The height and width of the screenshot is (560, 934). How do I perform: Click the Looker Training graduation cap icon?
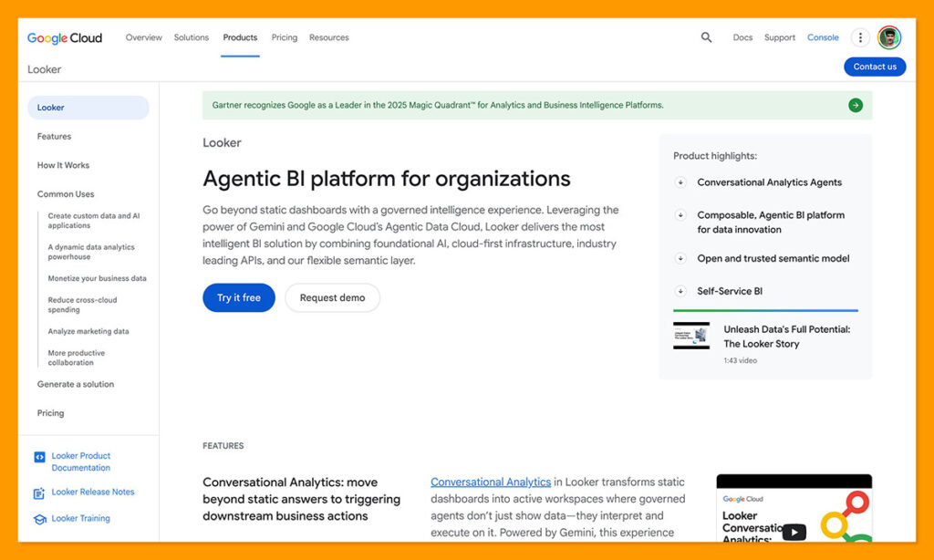pyautogui.click(x=40, y=520)
